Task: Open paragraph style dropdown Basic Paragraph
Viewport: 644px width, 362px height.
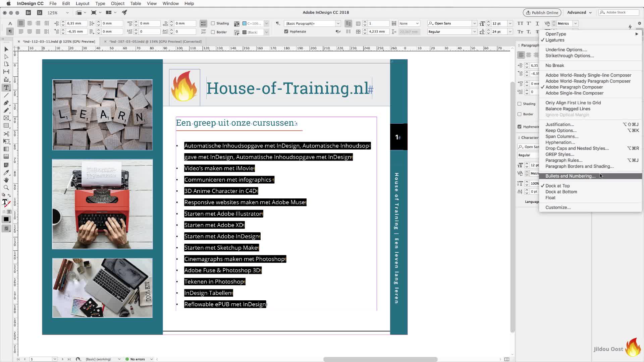Action: point(338,23)
